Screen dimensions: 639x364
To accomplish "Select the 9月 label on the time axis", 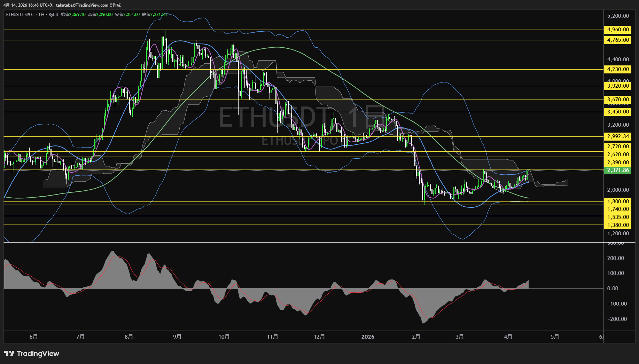I will [x=177, y=337].
